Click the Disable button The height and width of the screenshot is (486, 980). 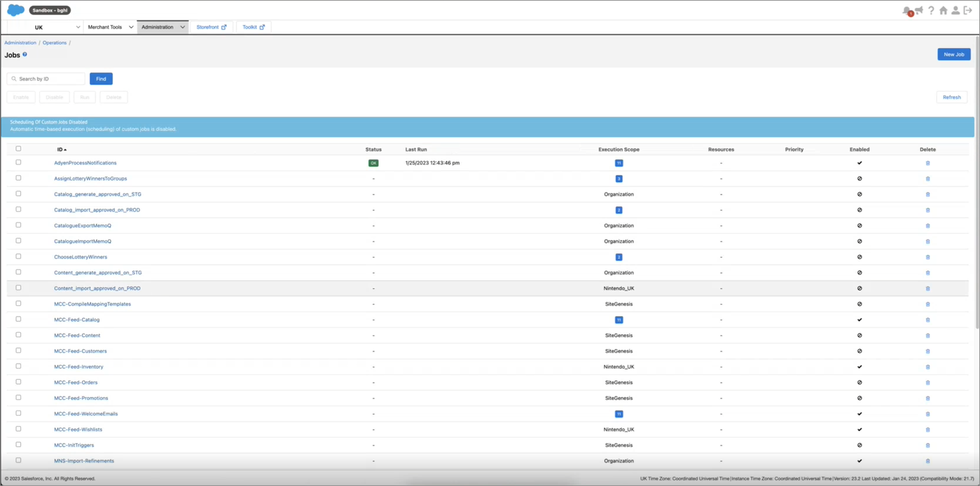pyautogui.click(x=54, y=97)
